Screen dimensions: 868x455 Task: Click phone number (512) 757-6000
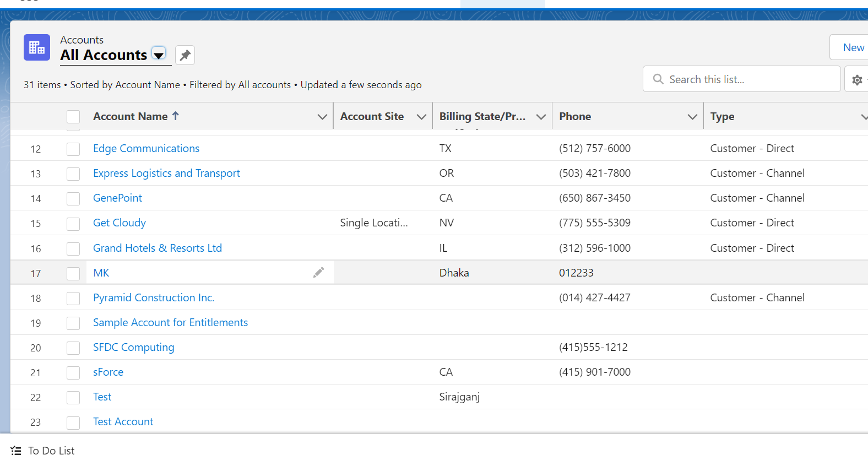[x=595, y=148]
